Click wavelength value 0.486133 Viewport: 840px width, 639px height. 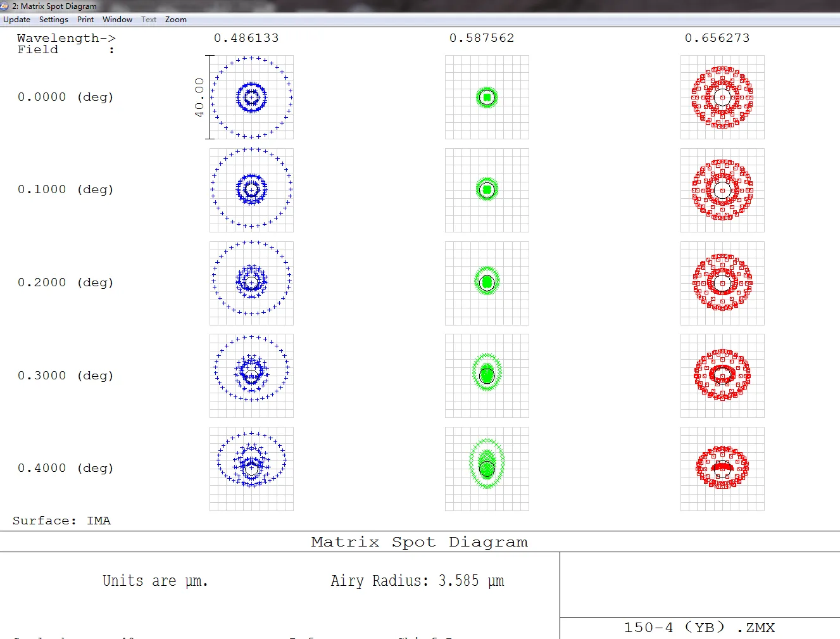pyautogui.click(x=246, y=38)
